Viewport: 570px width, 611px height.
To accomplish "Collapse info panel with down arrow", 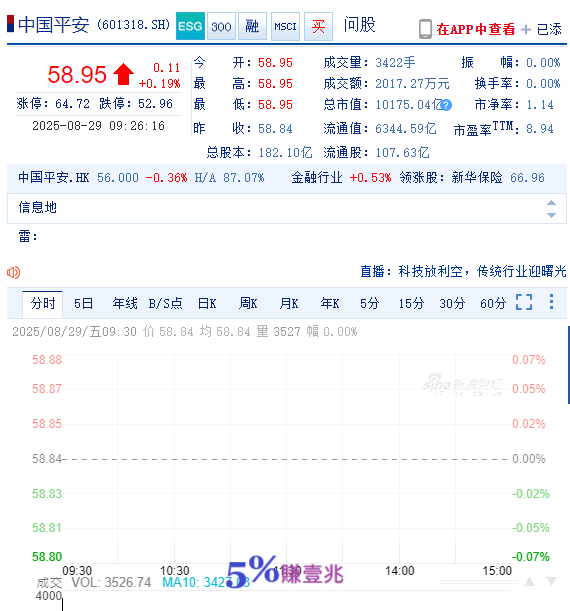I will pyautogui.click(x=551, y=215).
